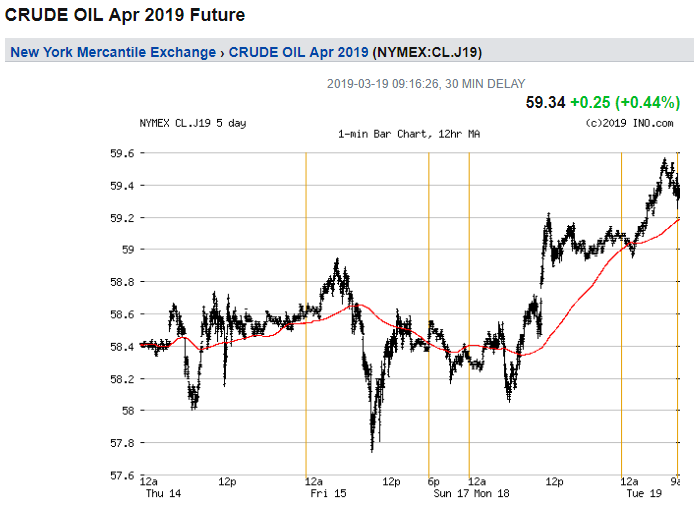Image resolution: width=694 pixels, height=505 pixels.
Task: Click the Fri 15 date label
Action: 322,494
